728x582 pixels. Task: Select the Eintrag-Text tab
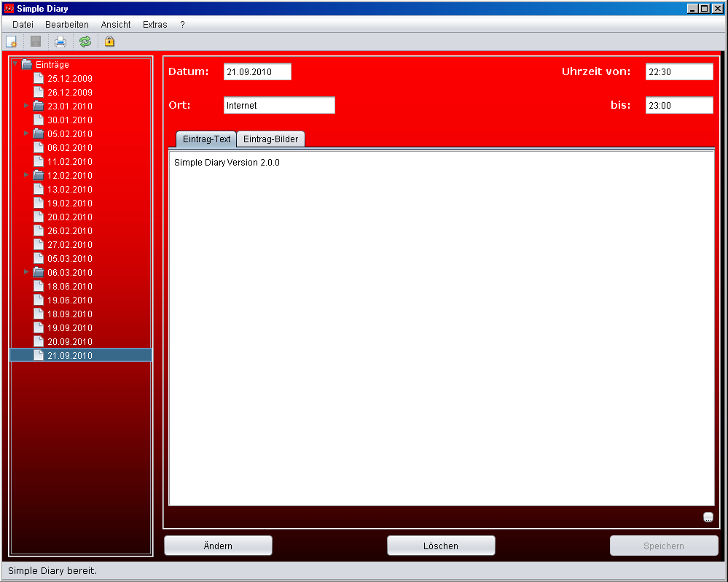(x=207, y=139)
